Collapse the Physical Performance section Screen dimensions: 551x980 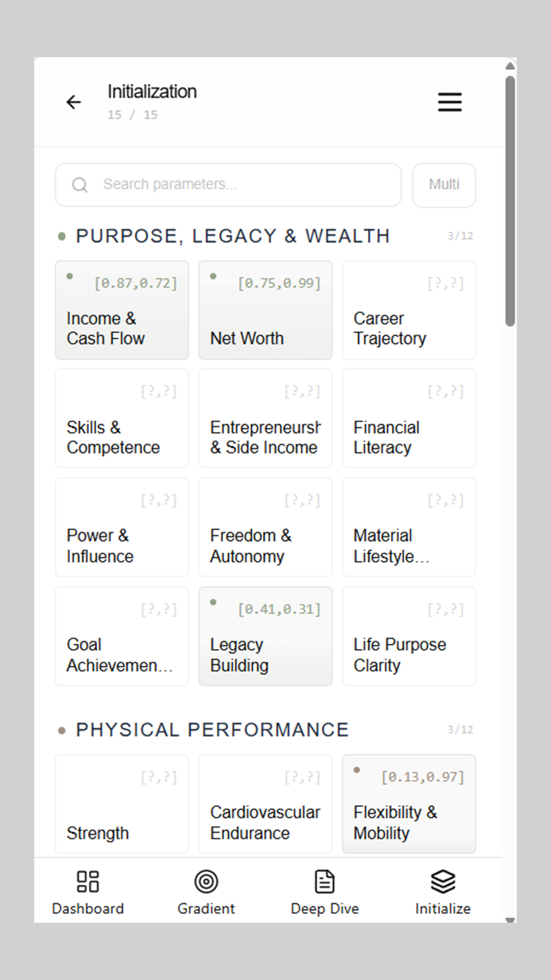(212, 730)
